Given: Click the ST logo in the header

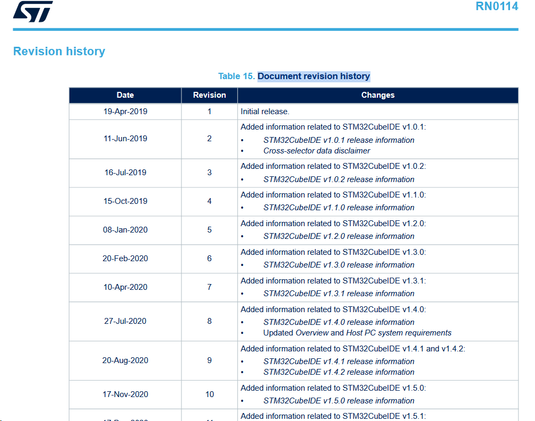Looking at the screenshot, I should tap(33, 12).
